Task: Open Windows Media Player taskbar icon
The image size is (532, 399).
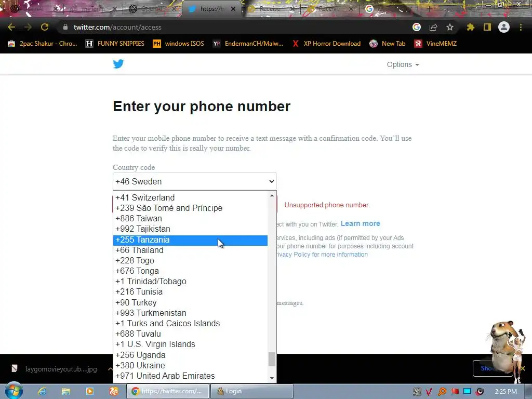Action: (x=89, y=391)
